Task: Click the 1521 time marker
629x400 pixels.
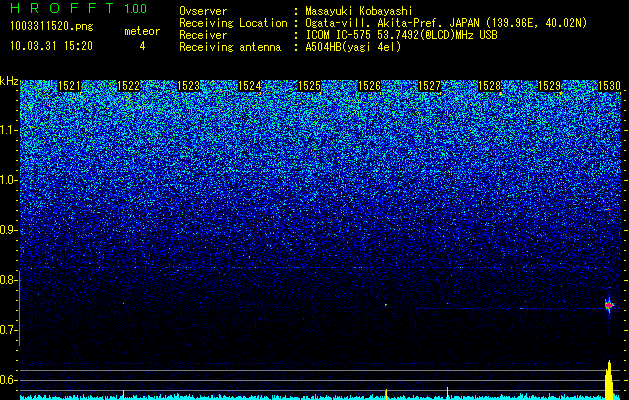Action: [69, 86]
